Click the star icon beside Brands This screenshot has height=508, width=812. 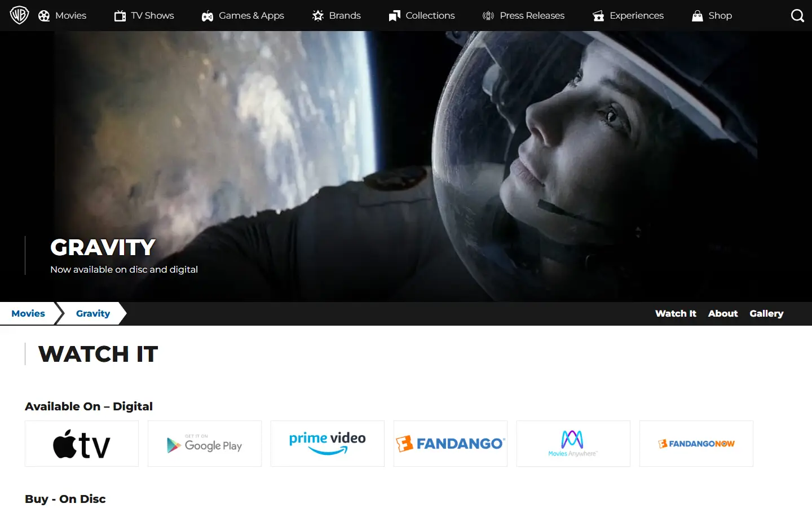318,16
